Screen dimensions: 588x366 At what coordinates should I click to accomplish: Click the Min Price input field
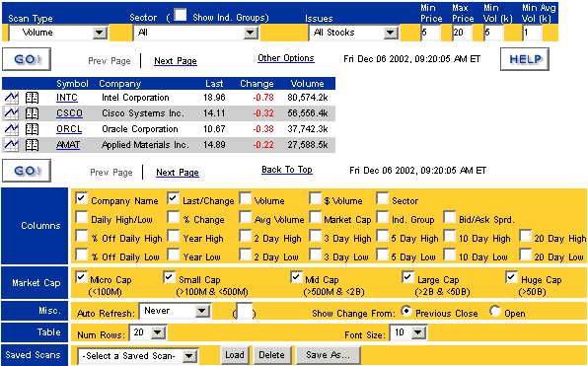pyautogui.click(x=430, y=33)
